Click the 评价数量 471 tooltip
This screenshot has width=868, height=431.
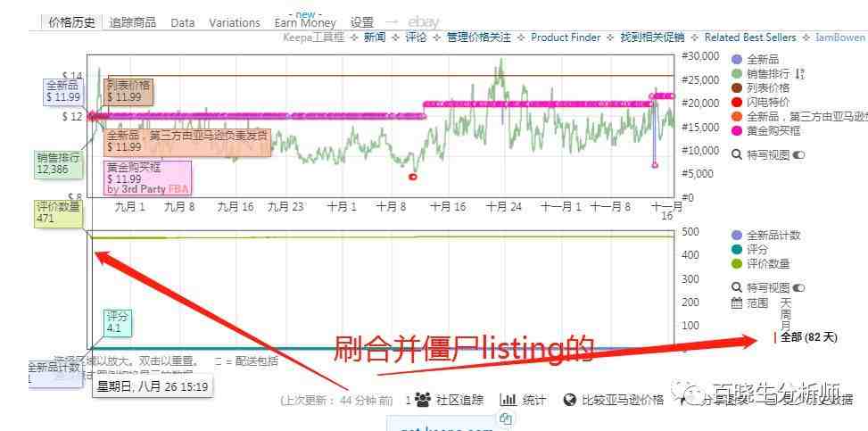click(59, 214)
